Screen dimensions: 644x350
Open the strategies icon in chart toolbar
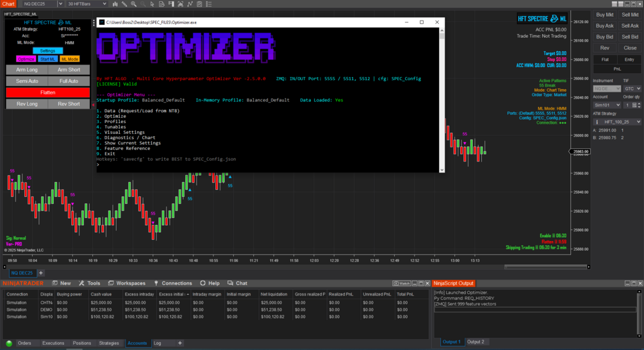pos(199,4)
